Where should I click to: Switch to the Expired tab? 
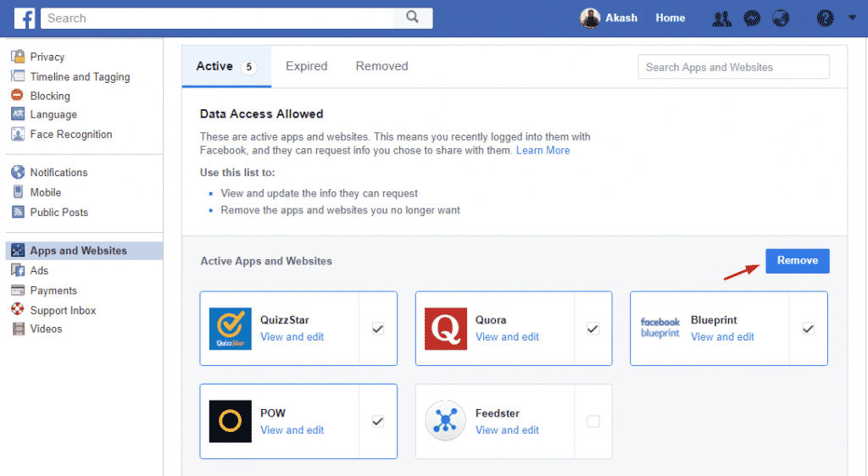306,66
